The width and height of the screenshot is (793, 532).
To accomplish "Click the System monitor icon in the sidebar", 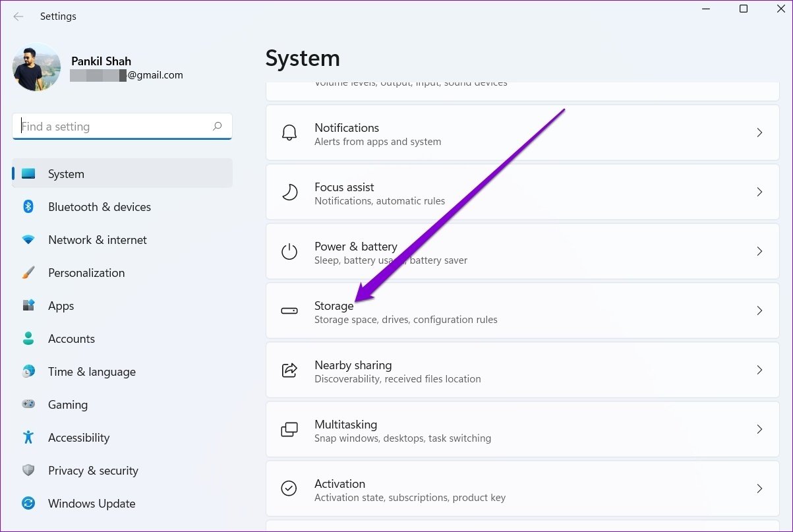I will click(28, 174).
